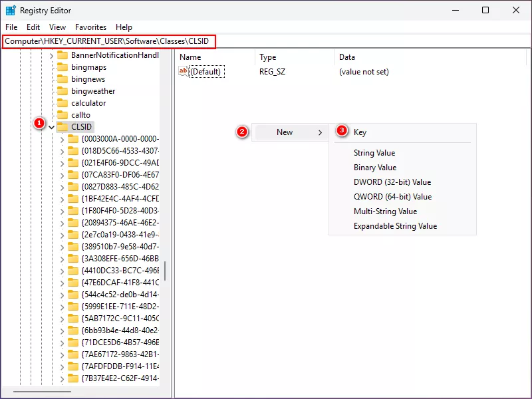532x399 pixels.
Task: Expand the {0827D883-485C-4D62 key
Action: tap(62, 188)
